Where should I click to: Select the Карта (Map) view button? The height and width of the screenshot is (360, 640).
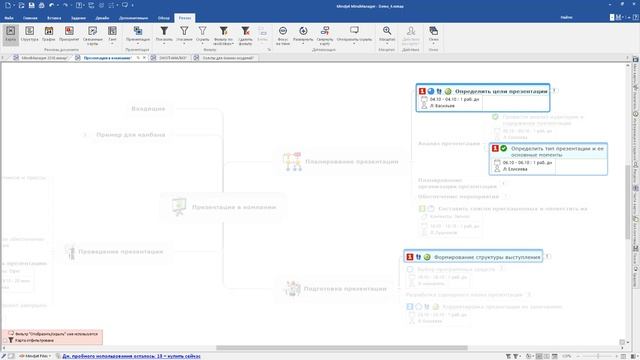point(11,34)
